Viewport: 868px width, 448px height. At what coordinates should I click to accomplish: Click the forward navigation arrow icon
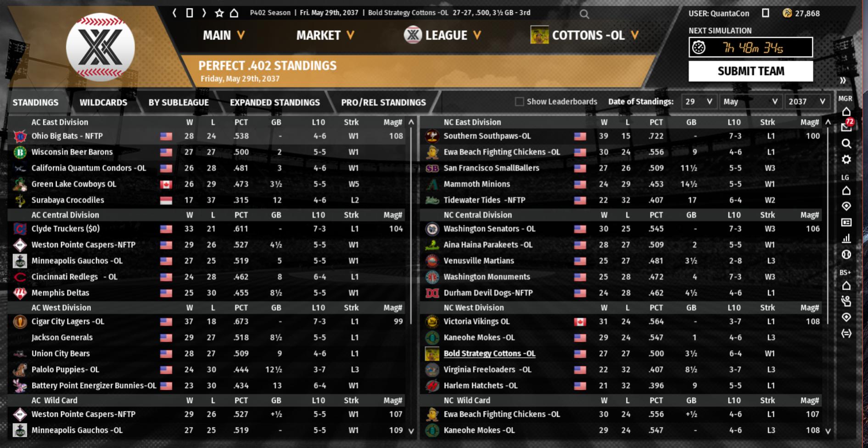(204, 13)
